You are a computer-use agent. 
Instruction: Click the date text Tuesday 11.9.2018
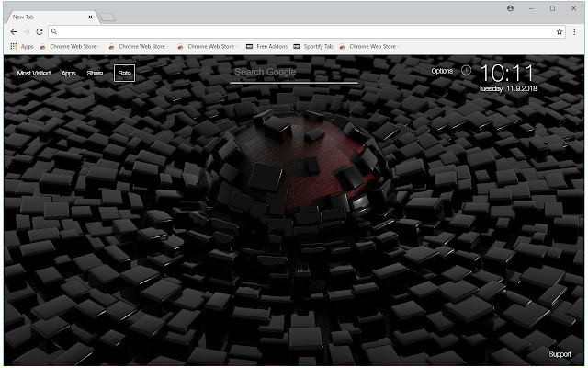[x=508, y=88]
